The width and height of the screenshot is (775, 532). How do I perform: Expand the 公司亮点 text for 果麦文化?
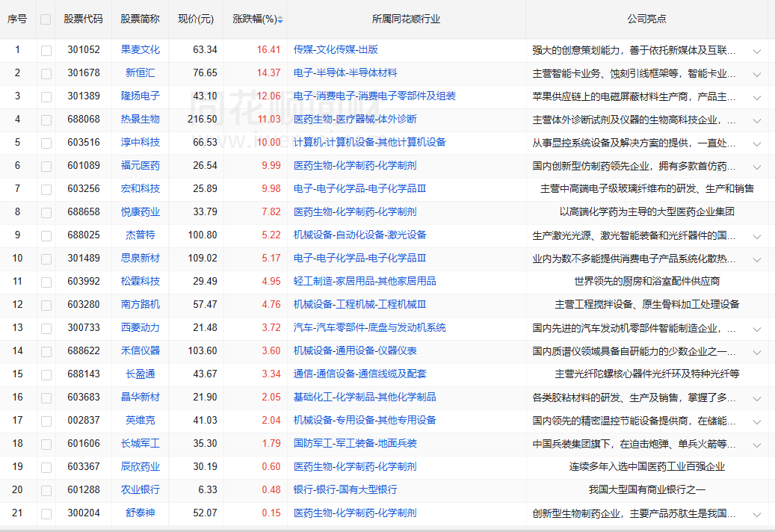click(x=757, y=52)
